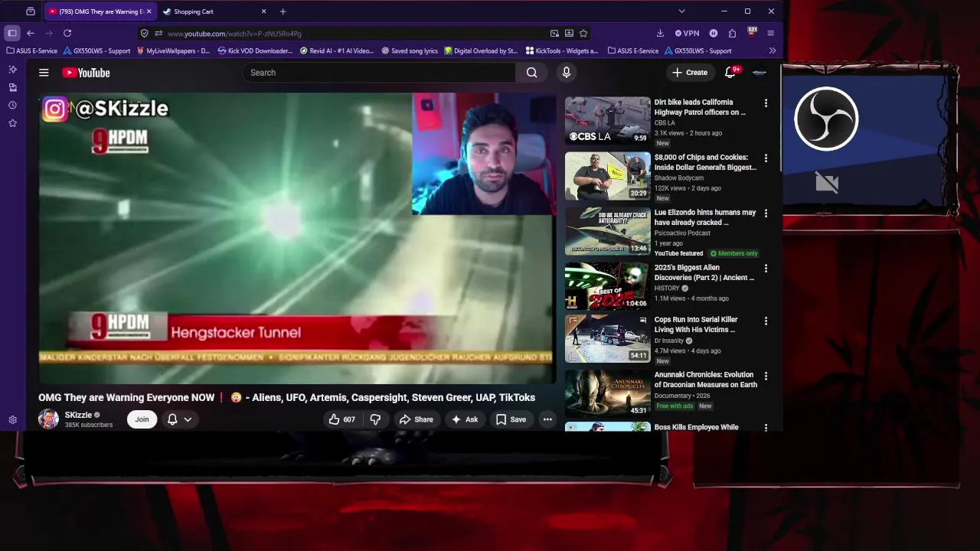Open the Aria AI icon in Opera sidebar
Image resolution: width=980 pixels, height=551 pixels.
tap(12, 70)
